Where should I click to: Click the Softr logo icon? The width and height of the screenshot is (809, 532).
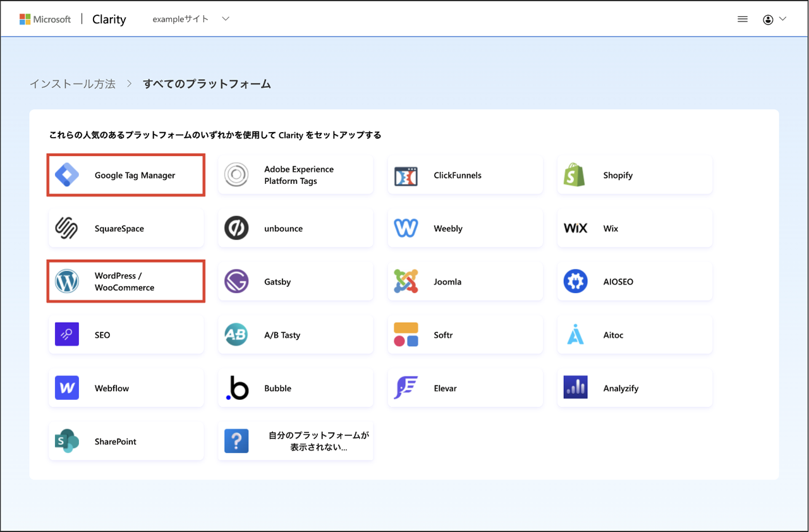coord(406,334)
